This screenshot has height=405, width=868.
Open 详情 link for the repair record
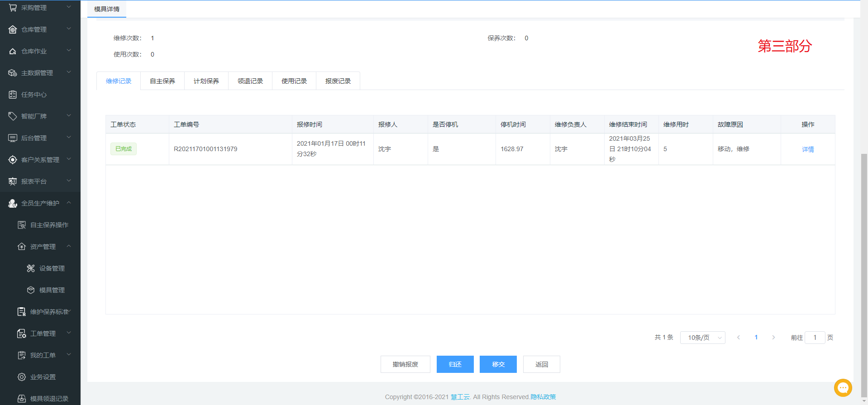(808, 149)
